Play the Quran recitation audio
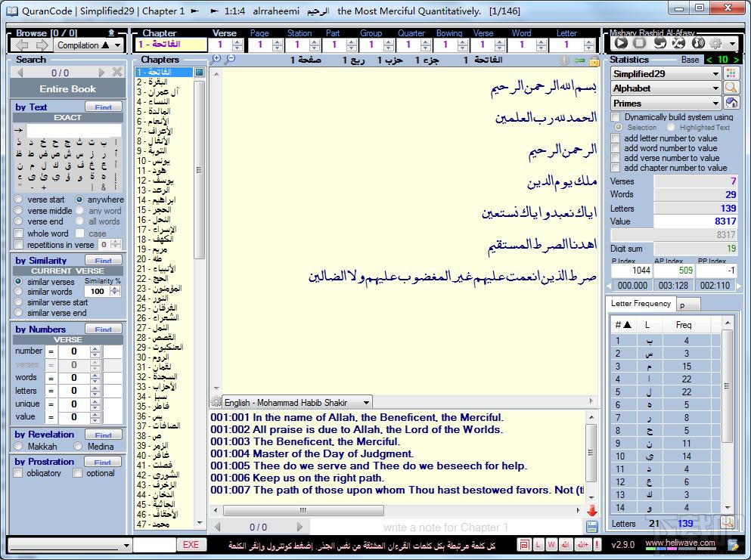This screenshot has height=560, width=751. 621,44
